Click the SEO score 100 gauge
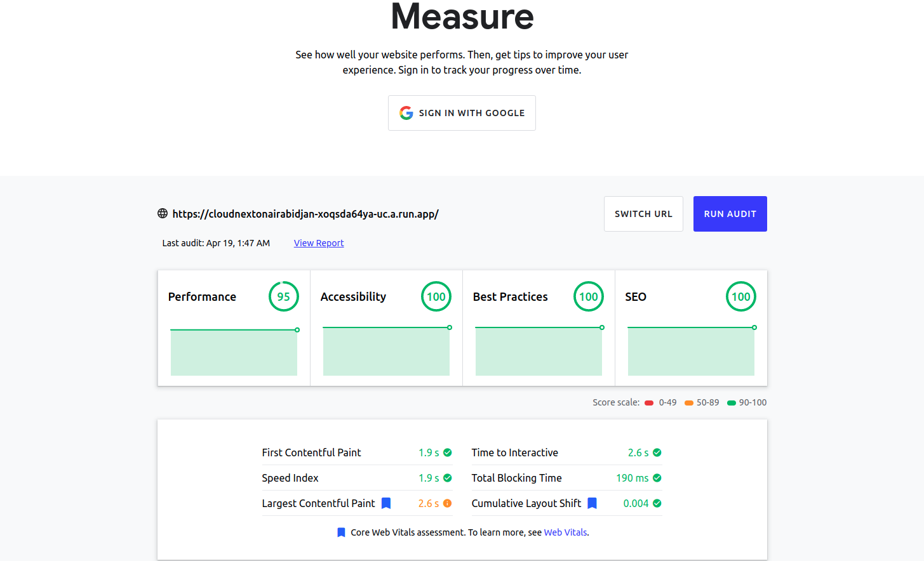Viewport: 924px width, 561px height. click(x=741, y=296)
